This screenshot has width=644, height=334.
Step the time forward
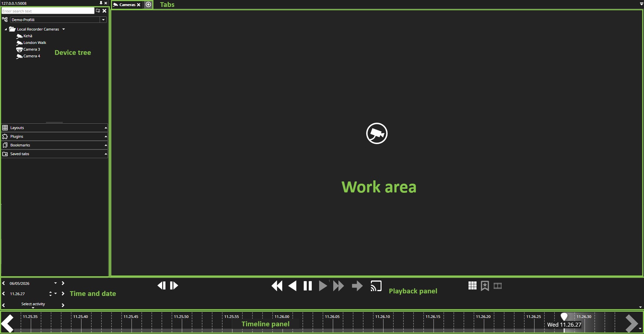[63, 293]
